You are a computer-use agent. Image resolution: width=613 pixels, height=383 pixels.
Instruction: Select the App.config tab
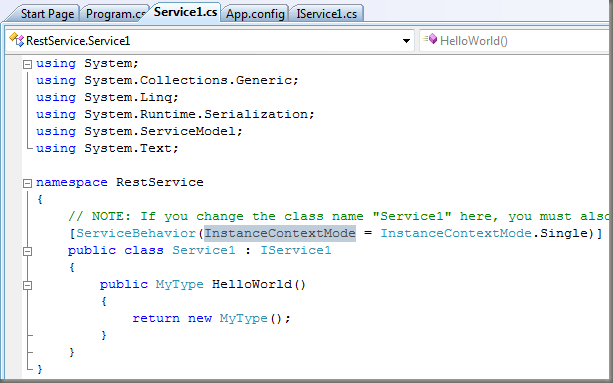(255, 14)
